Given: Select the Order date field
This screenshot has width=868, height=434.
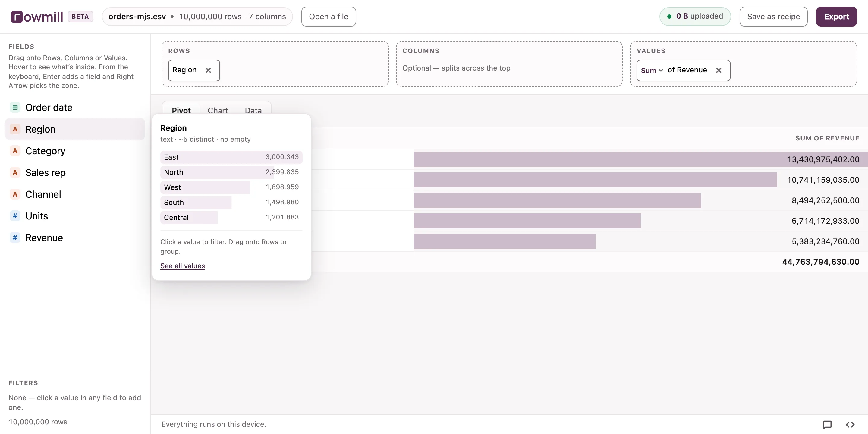Looking at the screenshot, I should (x=75, y=108).
